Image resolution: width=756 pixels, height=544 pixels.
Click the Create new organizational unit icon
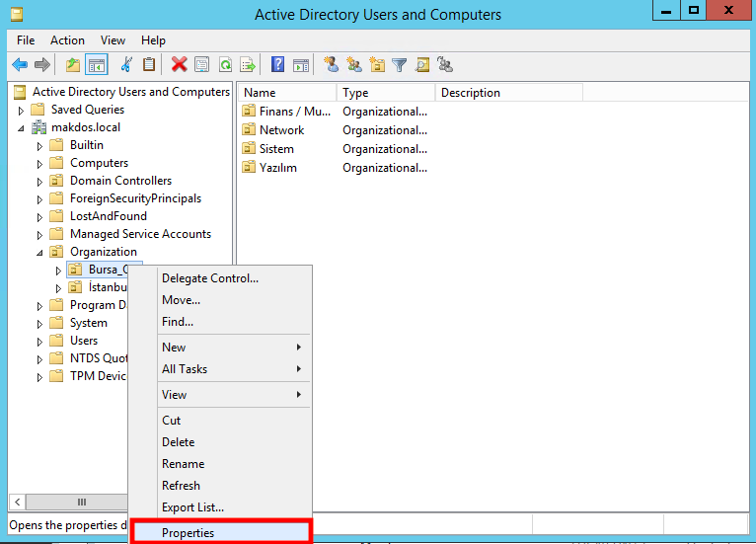coord(377,64)
